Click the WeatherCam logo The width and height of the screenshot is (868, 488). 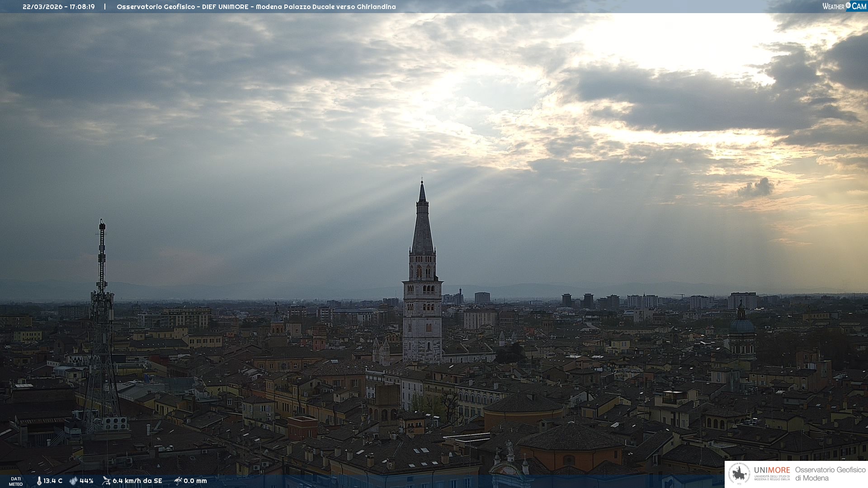coord(844,6)
